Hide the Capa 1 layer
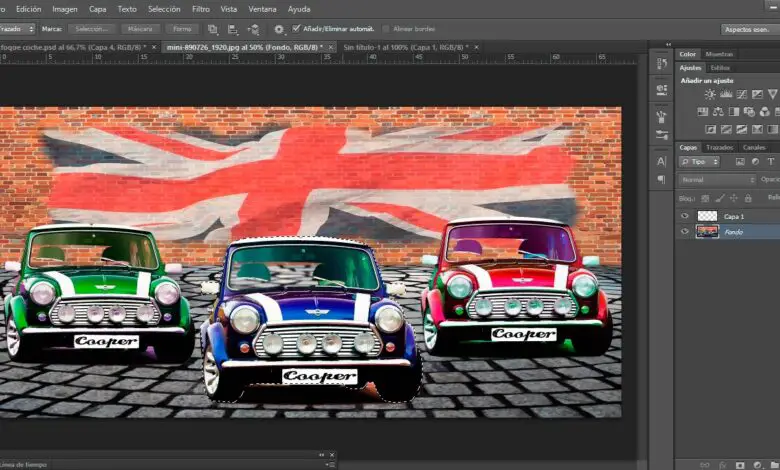 tap(685, 216)
